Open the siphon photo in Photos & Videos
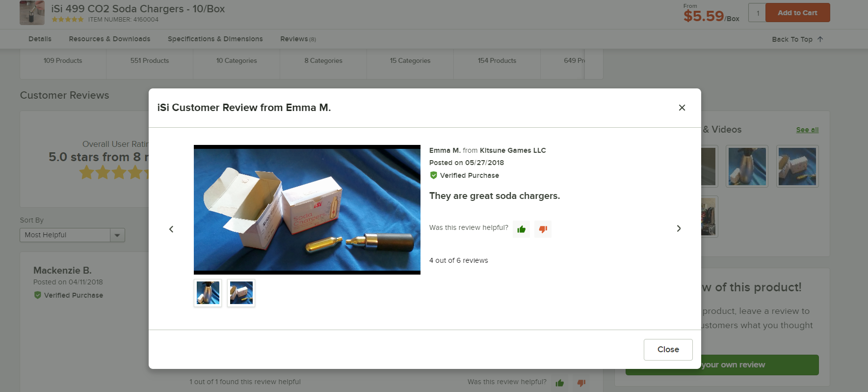This screenshot has width=868, height=392. coord(747,166)
